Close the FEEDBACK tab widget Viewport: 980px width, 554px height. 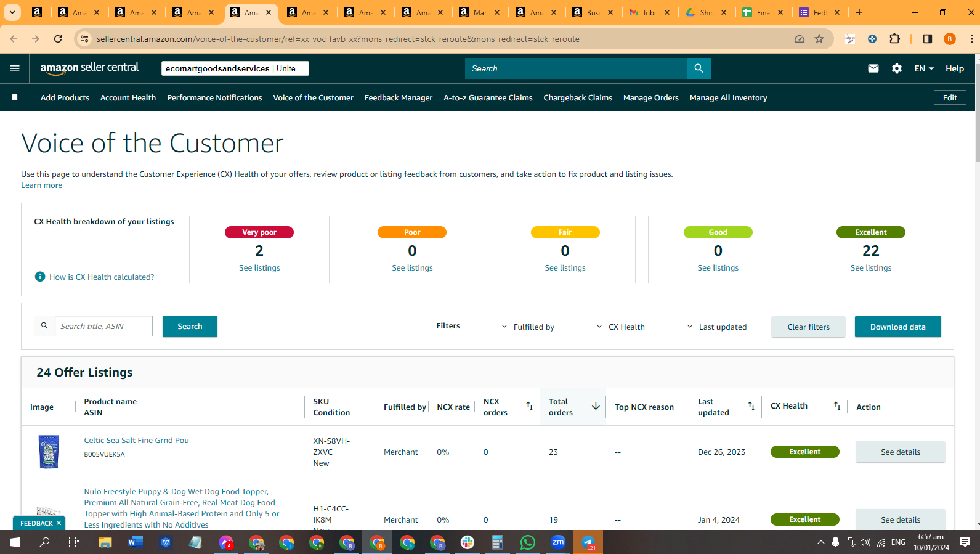point(59,523)
